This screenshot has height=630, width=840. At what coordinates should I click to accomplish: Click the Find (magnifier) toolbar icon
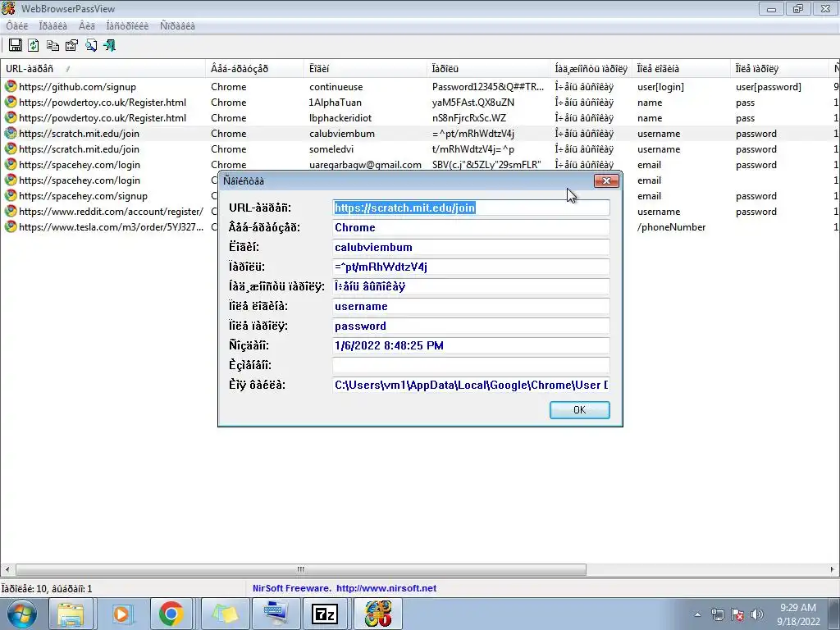[90, 46]
